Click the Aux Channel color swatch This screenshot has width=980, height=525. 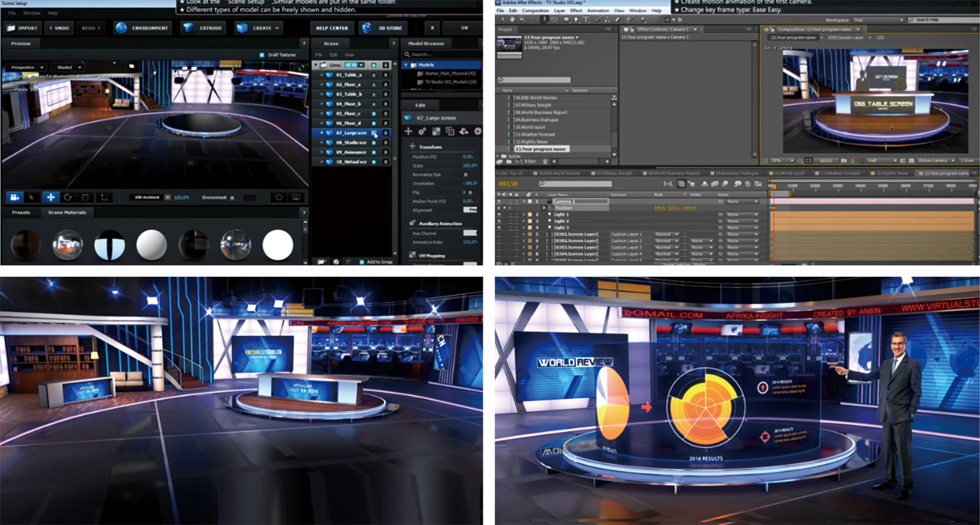click(471, 233)
